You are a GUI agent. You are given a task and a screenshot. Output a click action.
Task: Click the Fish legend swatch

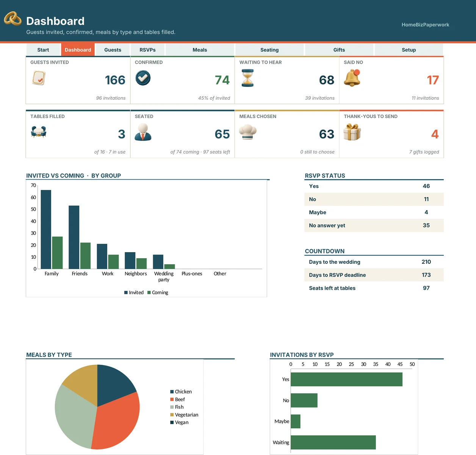click(172, 407)
